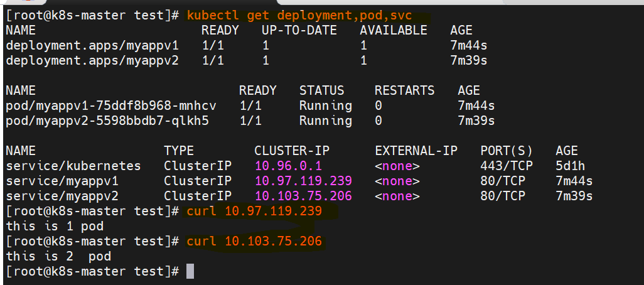The image size is (644, 285).
Task: Click the TYPE column header
Action: (x=179, y=151)
